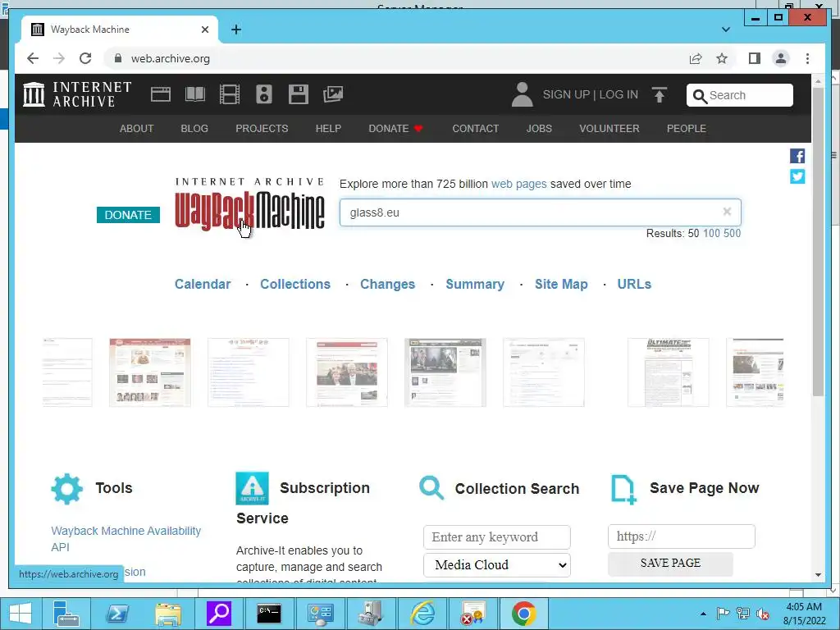Open the JOBS menu item

tap(539, 129)
